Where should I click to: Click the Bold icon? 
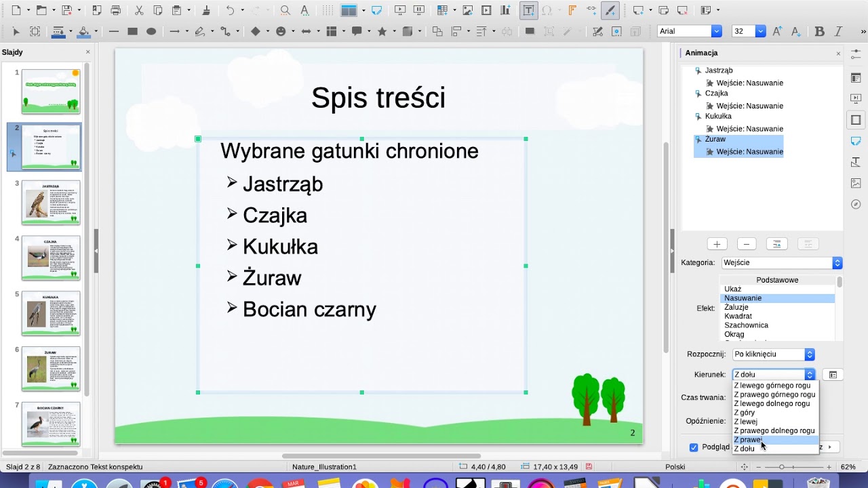pos(819,31)
